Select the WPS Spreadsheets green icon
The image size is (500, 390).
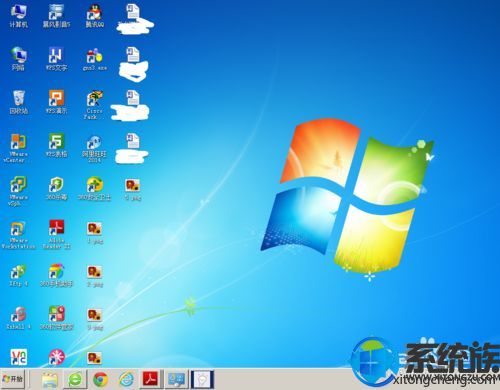click(x=56, y=145)
